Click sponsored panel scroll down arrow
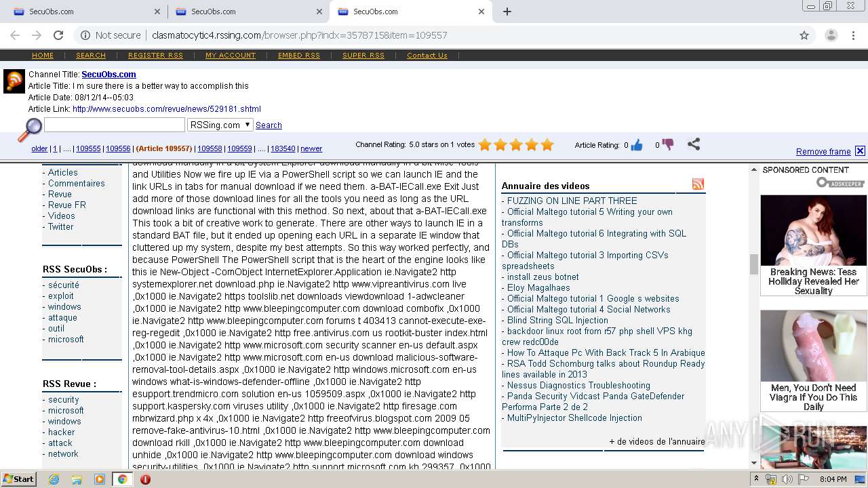This screenshot has width=868, height=488. tap(754, 463)
